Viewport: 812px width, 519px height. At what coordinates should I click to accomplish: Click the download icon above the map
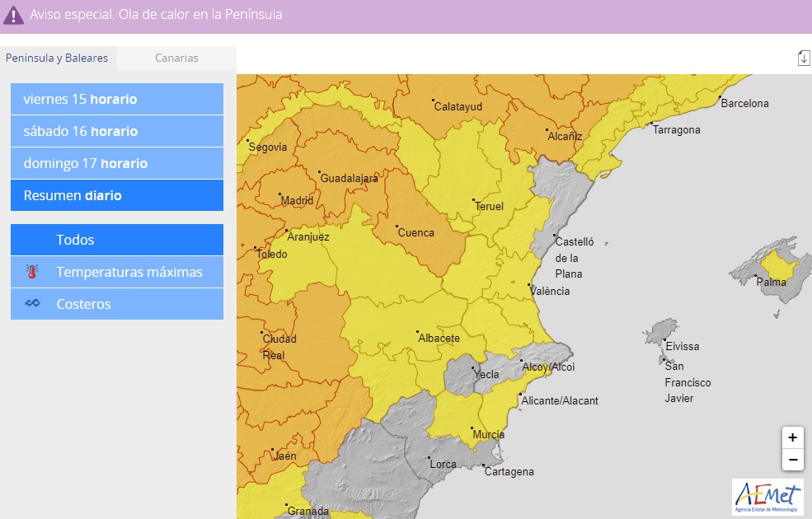coord(804,58)
